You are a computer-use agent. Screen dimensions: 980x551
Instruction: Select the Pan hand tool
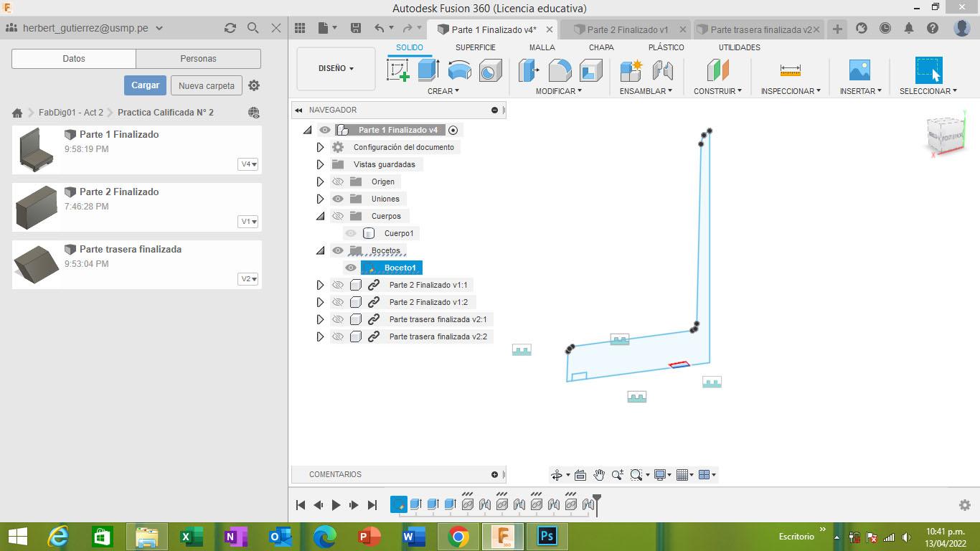click(x=599, y=475)
